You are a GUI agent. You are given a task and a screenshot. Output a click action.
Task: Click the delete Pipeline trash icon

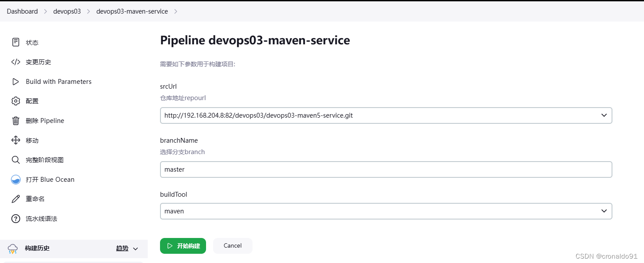point(16,121)
